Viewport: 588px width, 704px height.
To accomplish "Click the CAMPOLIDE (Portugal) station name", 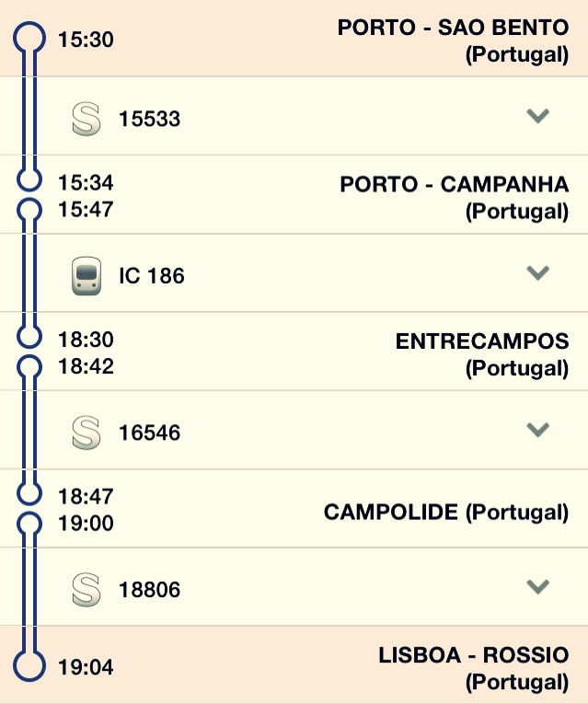I will [445, 512].
